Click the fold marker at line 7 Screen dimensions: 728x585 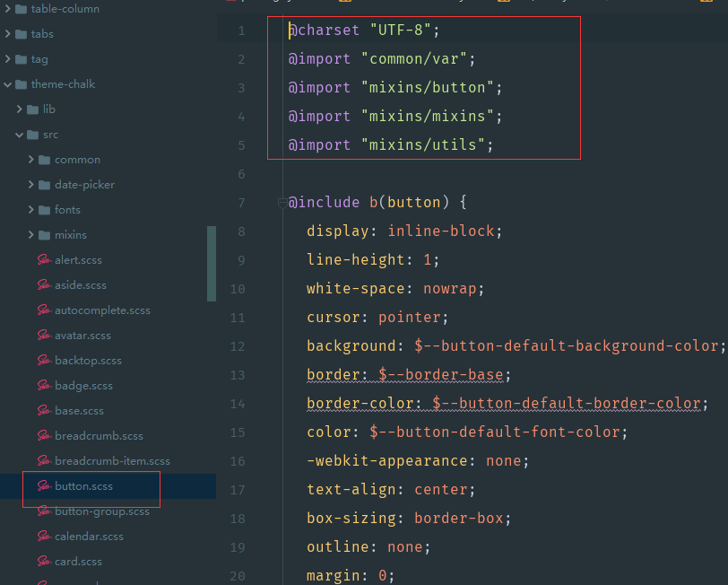282,203
